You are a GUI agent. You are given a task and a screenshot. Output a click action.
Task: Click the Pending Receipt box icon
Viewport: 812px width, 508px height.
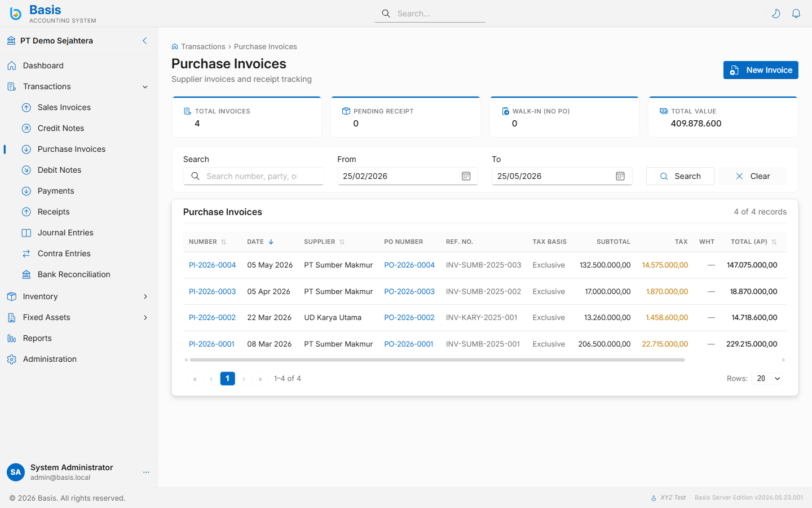[346, 111]
